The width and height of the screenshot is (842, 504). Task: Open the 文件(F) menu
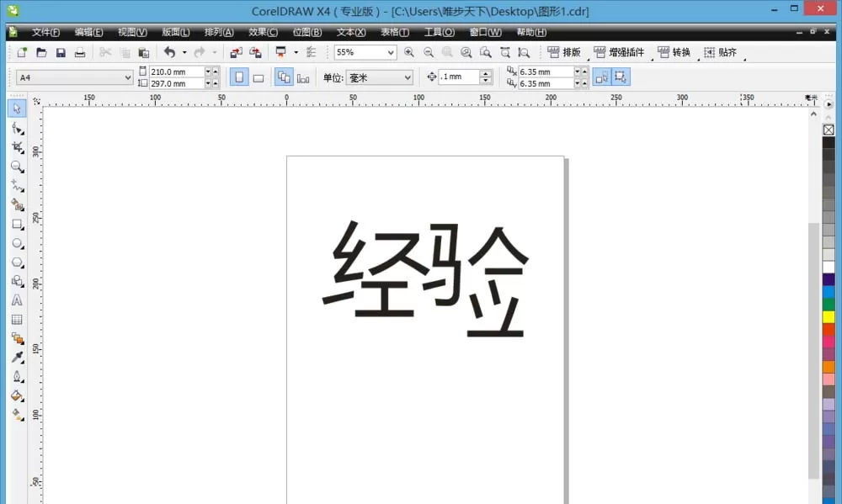[x=45, y=32]
